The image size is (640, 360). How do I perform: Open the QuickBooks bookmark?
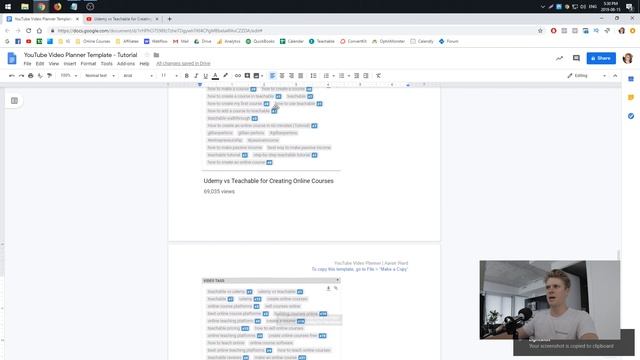260,41
